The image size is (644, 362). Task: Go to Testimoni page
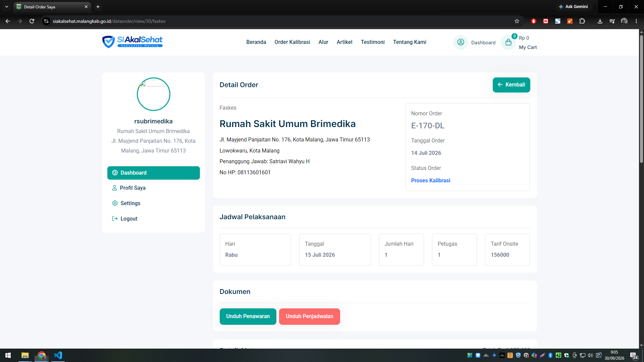[373, 42]
